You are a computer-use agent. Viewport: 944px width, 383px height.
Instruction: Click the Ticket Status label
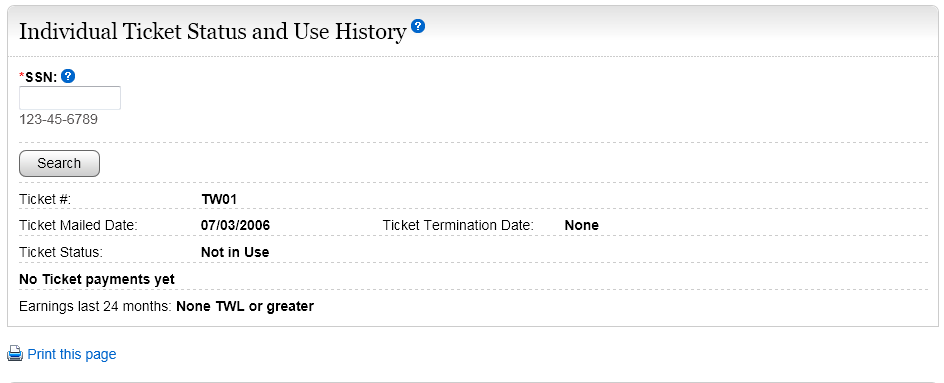(61, 252)
